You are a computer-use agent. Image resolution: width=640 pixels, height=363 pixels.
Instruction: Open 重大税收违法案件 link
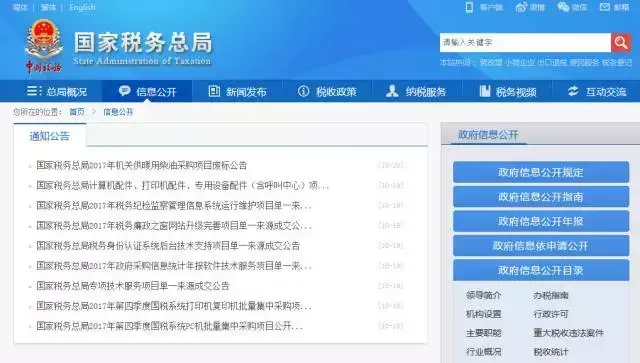coord(568,333)
